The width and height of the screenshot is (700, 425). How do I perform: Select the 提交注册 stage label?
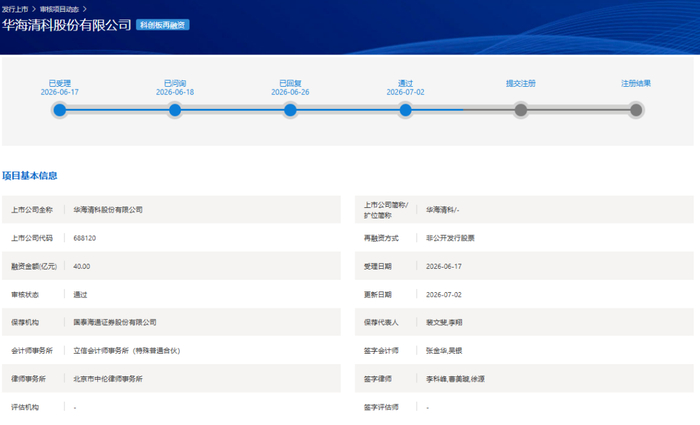[521, 83]
